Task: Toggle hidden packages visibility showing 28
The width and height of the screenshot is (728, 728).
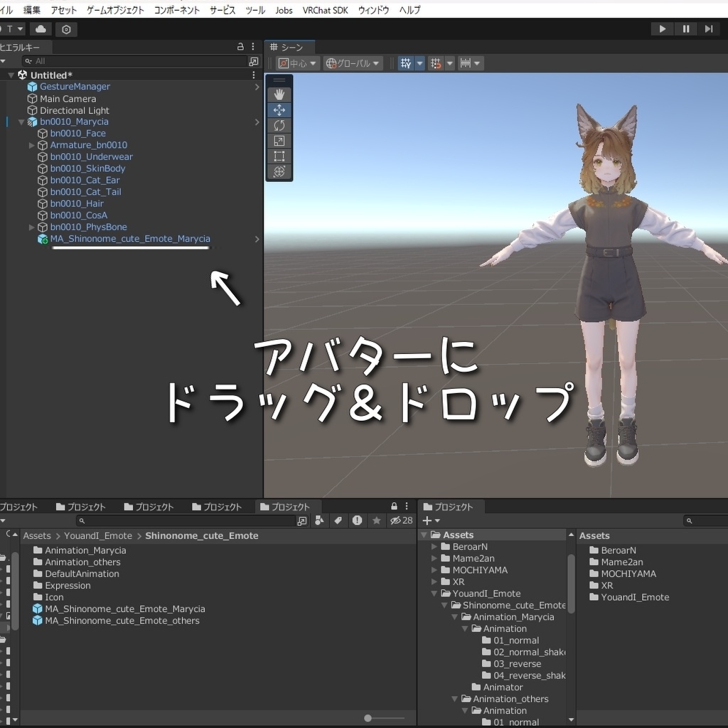Action: [402, 520]
